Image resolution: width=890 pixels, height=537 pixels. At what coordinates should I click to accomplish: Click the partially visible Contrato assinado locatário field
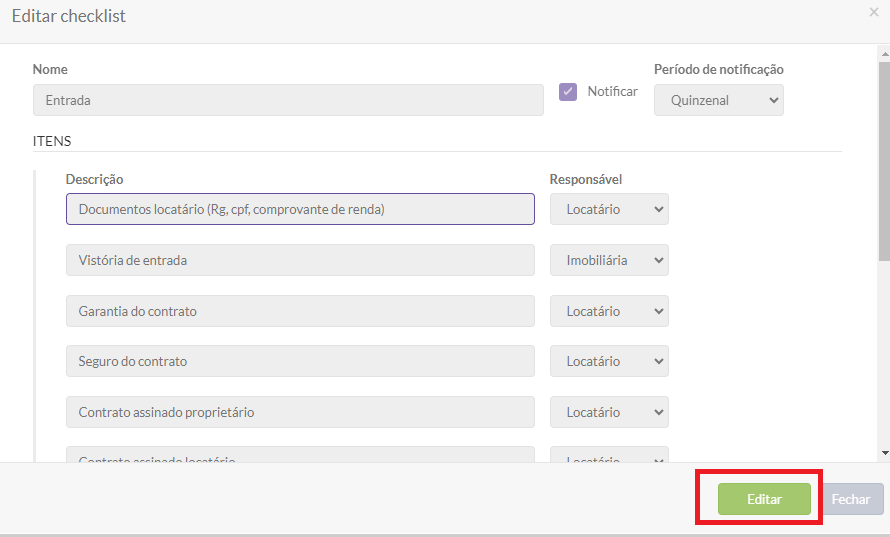[300, 456]
